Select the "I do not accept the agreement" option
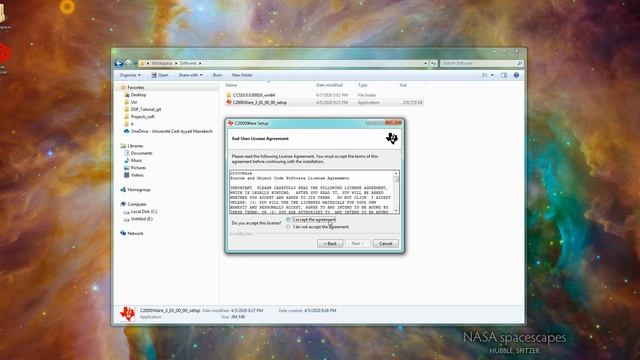 [x=288, y=227]
